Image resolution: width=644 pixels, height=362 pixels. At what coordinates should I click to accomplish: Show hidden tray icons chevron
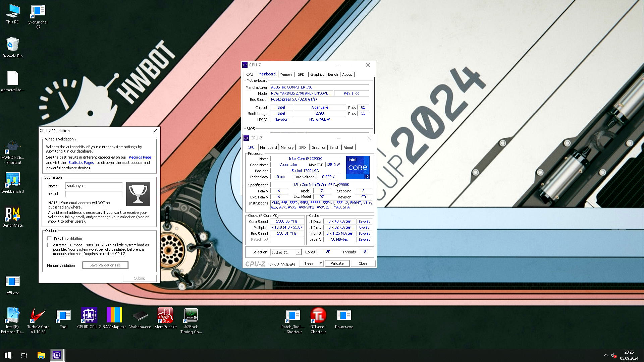[x=606, y=355]
